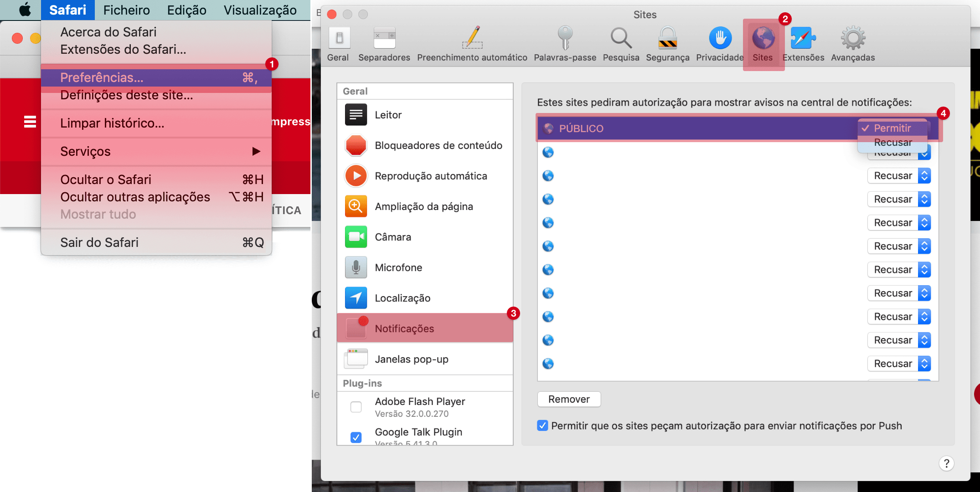Expand the Serviços submenu arrow

point(256,151)
